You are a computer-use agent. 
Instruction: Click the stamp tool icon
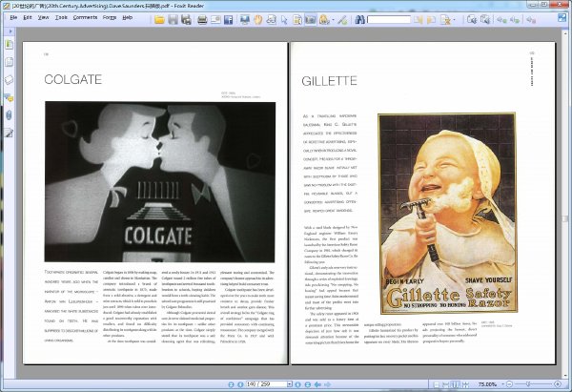(x=323, y=20)
